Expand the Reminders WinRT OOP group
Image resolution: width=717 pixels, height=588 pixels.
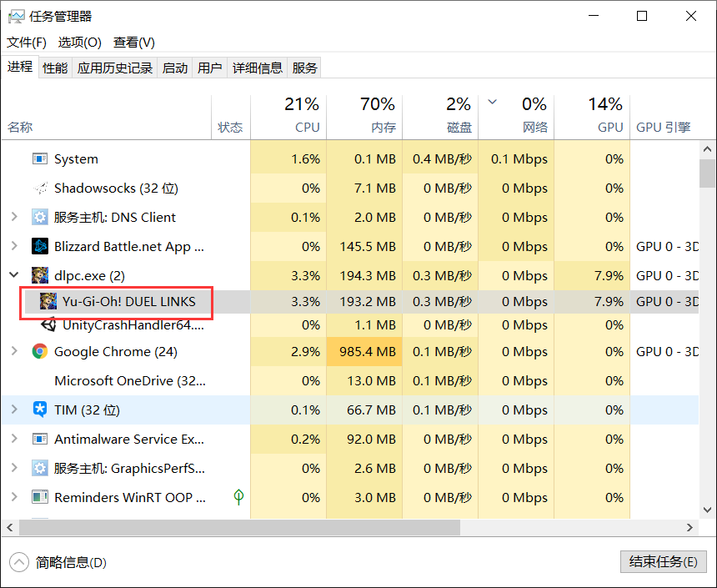14,497
